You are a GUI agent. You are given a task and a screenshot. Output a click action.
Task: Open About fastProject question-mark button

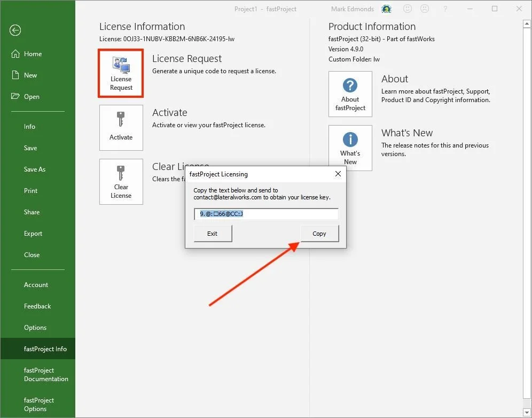(350, 94)
